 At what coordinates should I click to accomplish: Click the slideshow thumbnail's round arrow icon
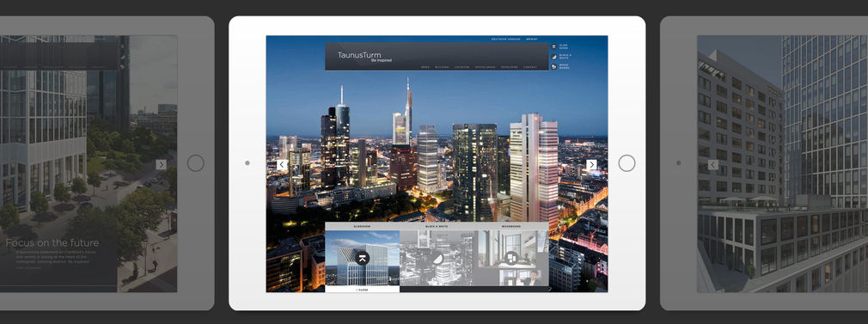click(x=362, y=258)
